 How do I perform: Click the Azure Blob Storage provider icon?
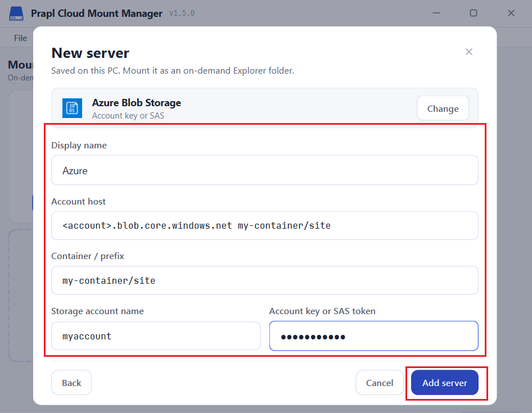pyautogui.click(x=72, y=108)
